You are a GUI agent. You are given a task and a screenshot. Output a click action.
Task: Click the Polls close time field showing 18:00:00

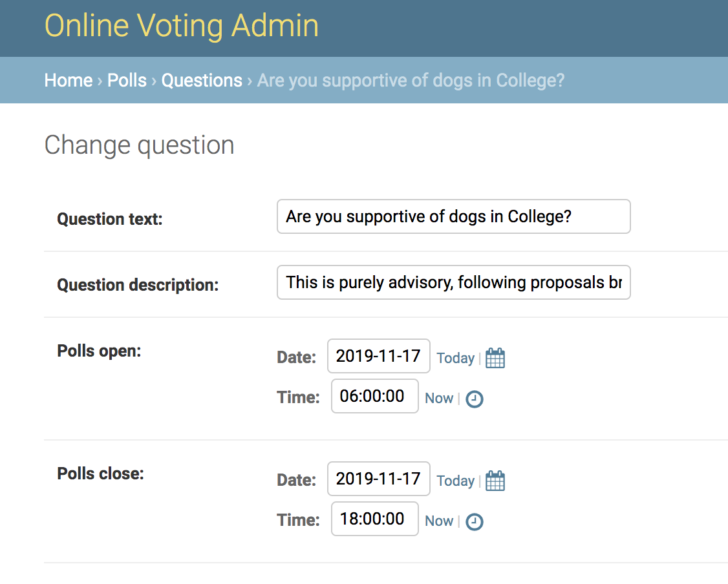coord(374,519)
